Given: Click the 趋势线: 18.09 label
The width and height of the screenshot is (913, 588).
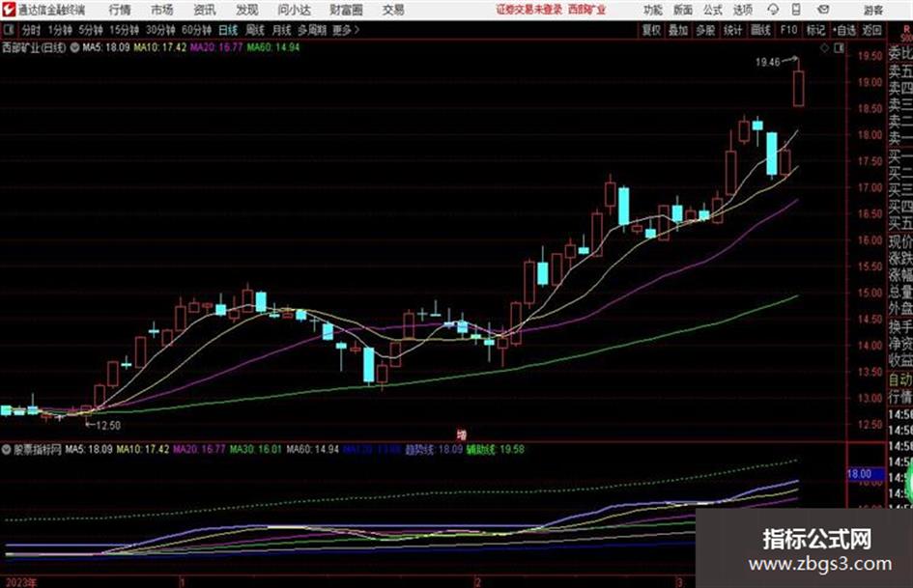Looking at the screenshot, I should tap(434, 449).
